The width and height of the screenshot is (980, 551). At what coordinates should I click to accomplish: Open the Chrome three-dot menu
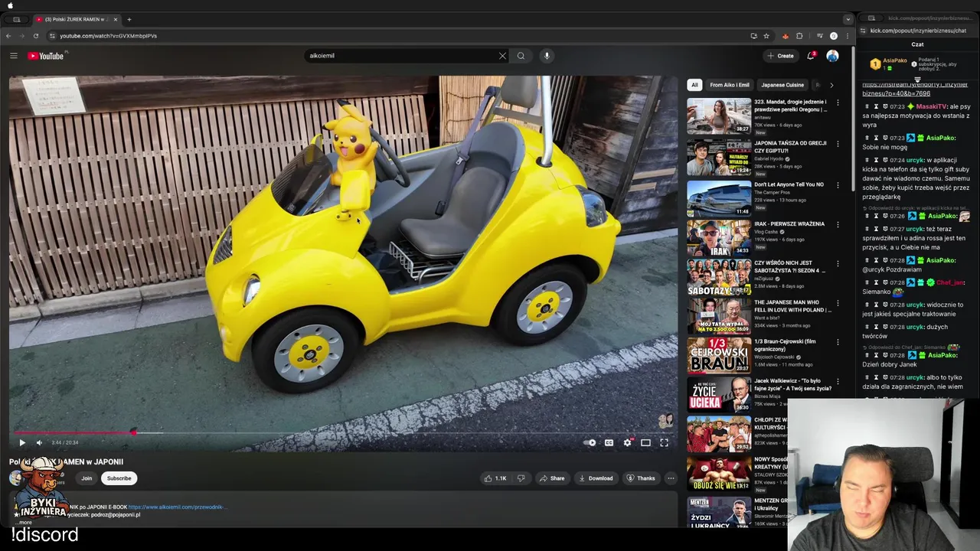[847, 36]
